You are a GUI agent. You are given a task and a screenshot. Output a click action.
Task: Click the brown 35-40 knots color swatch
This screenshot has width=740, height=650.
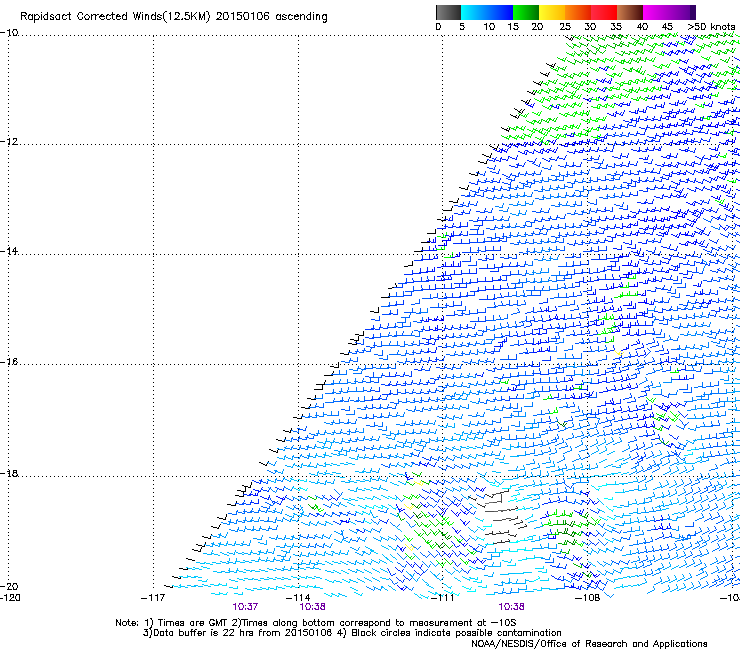pyautogui.click(x=630, y=12)
